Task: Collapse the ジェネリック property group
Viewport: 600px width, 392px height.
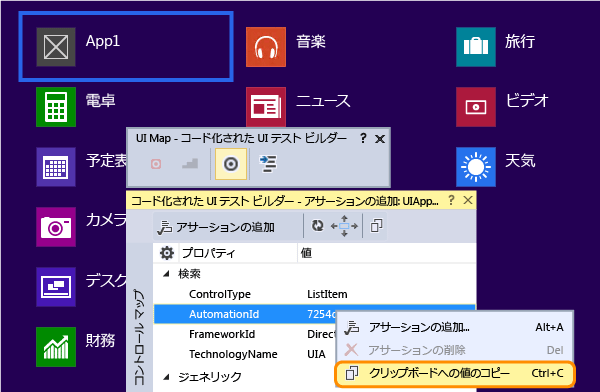Action: (x=166, y=377)
